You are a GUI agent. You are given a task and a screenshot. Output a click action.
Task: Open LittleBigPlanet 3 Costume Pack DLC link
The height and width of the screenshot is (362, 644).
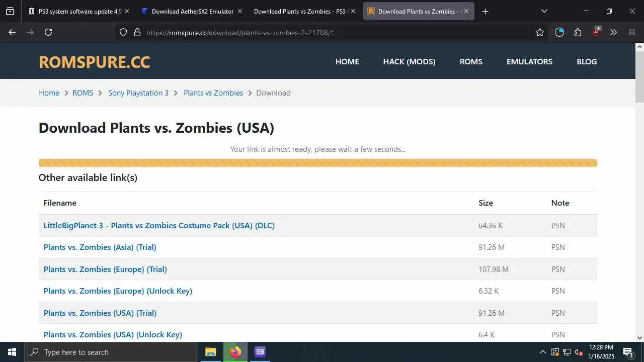point(159,225)
